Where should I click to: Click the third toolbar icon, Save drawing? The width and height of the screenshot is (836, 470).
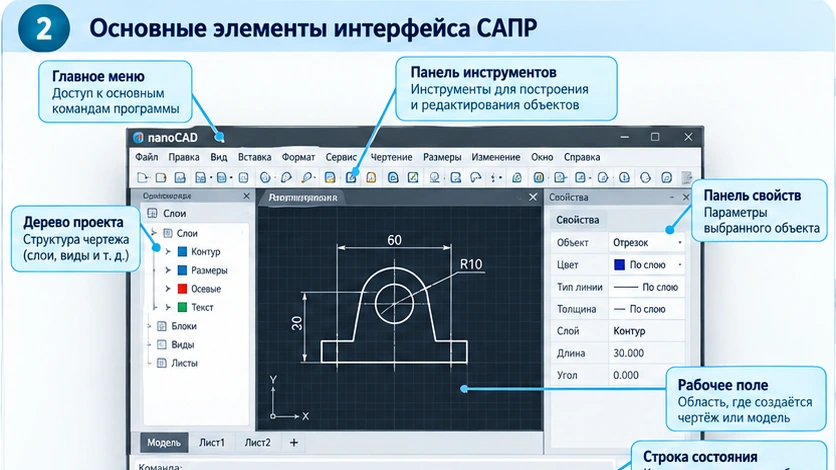pos(180,177)
